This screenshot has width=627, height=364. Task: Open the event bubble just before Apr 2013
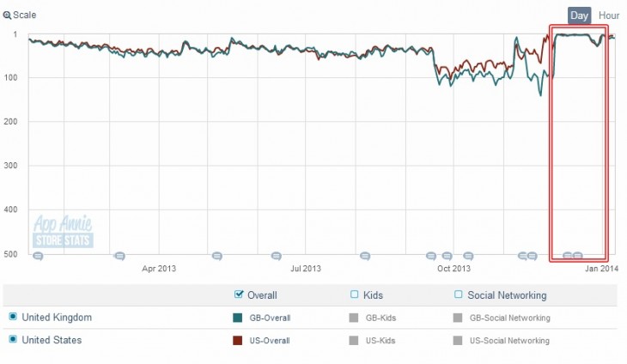pos(119,256)
